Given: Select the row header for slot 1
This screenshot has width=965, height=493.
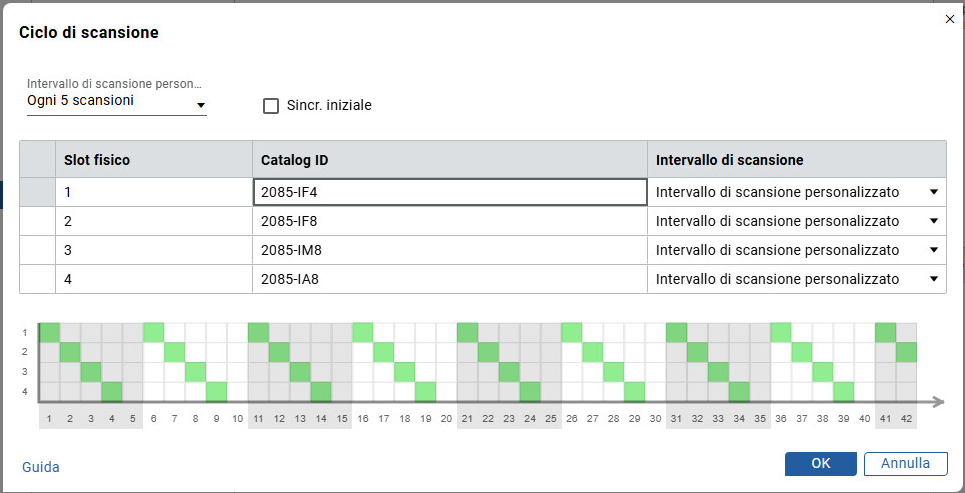Looking at the screenshot, I should (x=37, y=192).
